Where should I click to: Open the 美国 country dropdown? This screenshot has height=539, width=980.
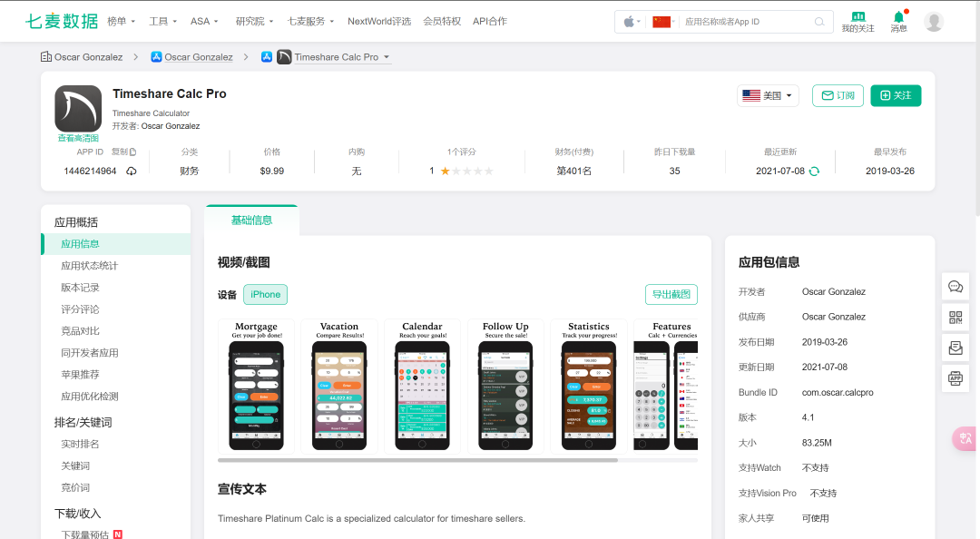(x=768, y=95)
